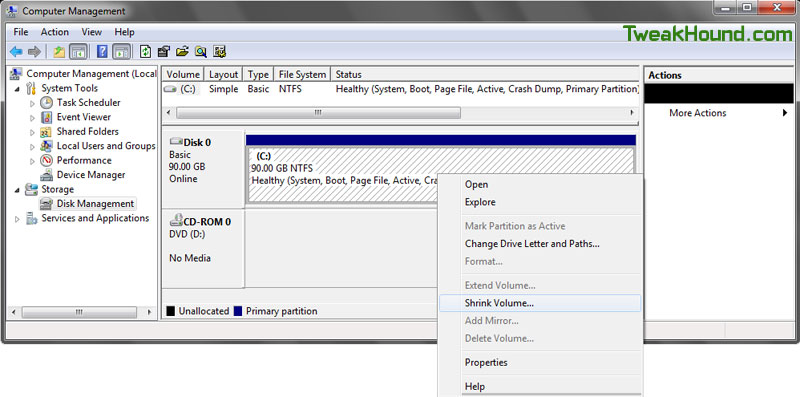Click the Properties icon in toolbar
The image size is (800, 397).
164,52
